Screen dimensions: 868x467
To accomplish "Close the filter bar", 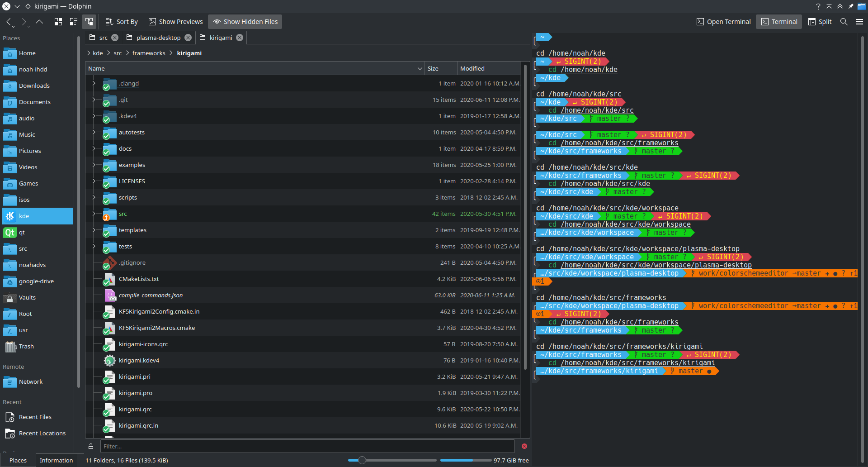I will [524, 446].
